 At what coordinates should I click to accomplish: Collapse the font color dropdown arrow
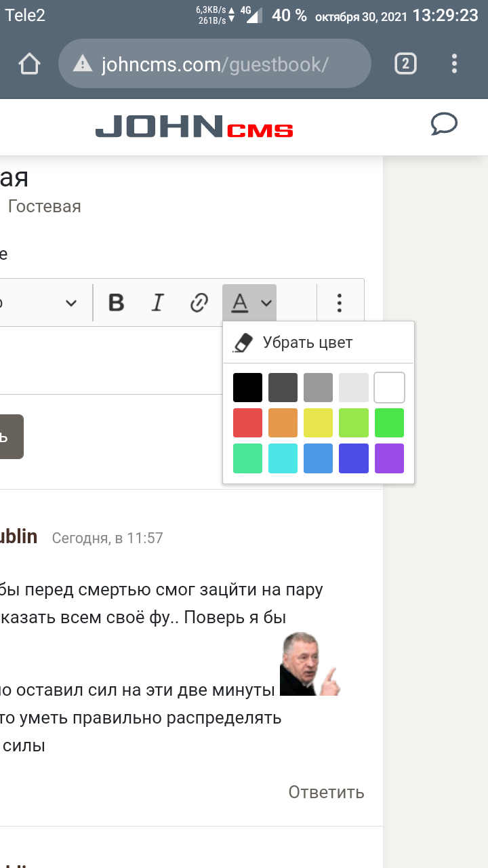tap(266, 303)
